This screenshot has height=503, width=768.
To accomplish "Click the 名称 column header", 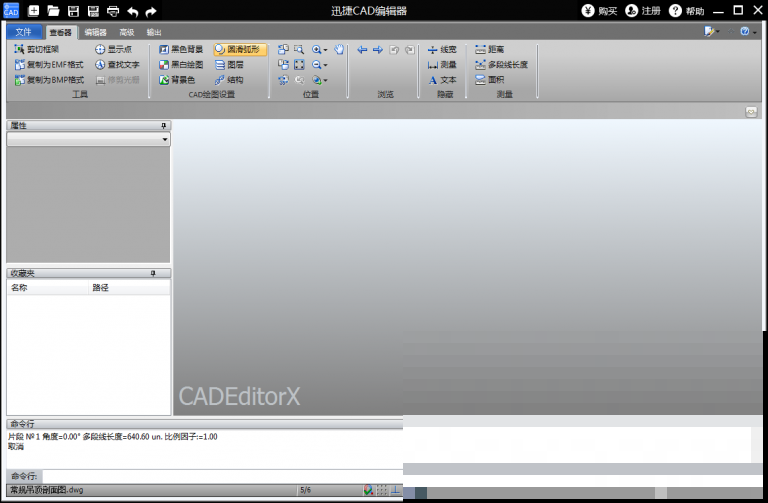I will click(x=48, y=287).
